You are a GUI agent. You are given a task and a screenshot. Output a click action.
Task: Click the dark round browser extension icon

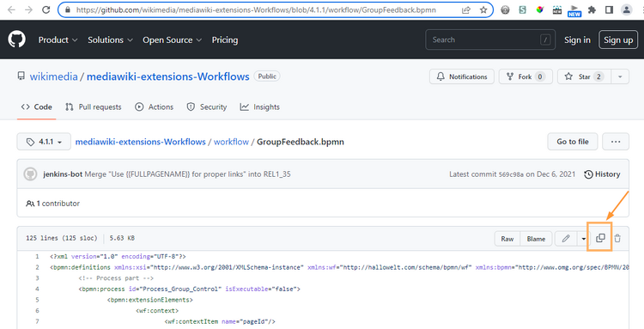tap(505, 9)
